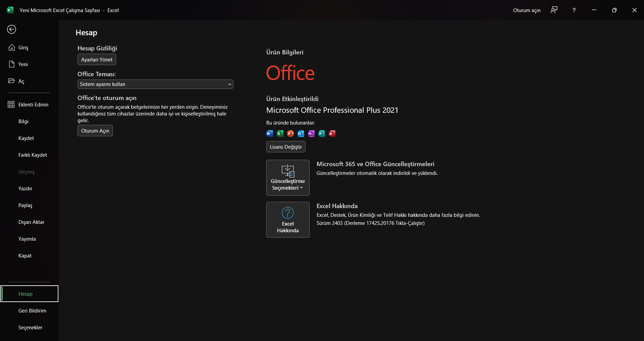
Task: Click the Outlook icon in product info
Action: pyautogui.click(x=301, y=134)
